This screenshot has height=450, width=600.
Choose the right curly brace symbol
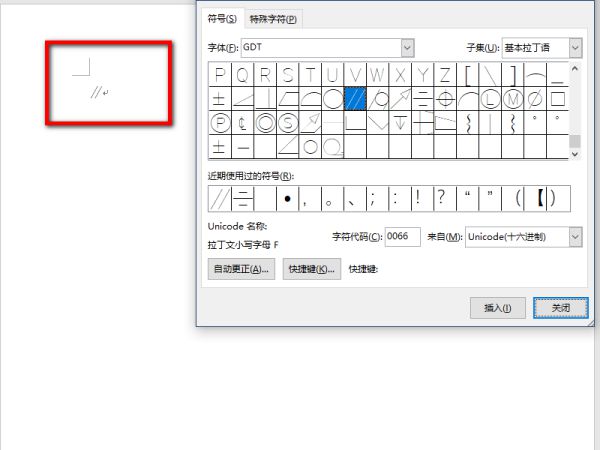(x=513, y=122)
